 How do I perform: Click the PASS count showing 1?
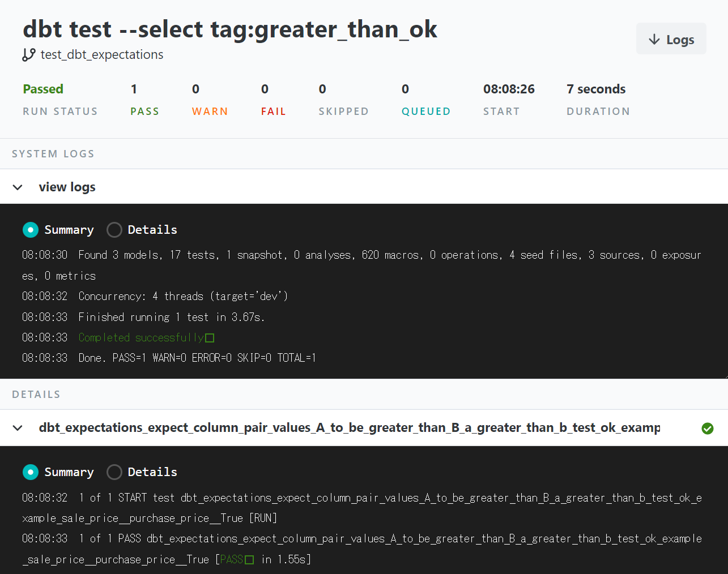133,89
